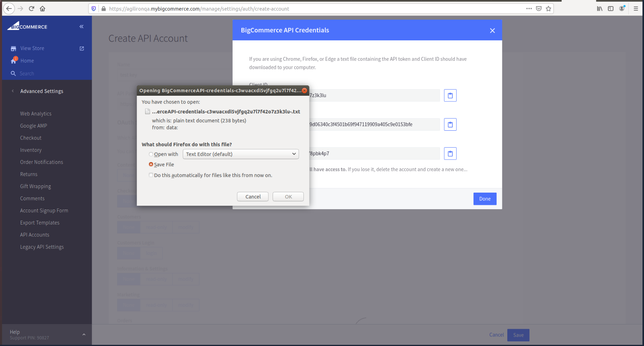Click the field containing 9d06340c3f4501b69f947...

click(374, 125)
